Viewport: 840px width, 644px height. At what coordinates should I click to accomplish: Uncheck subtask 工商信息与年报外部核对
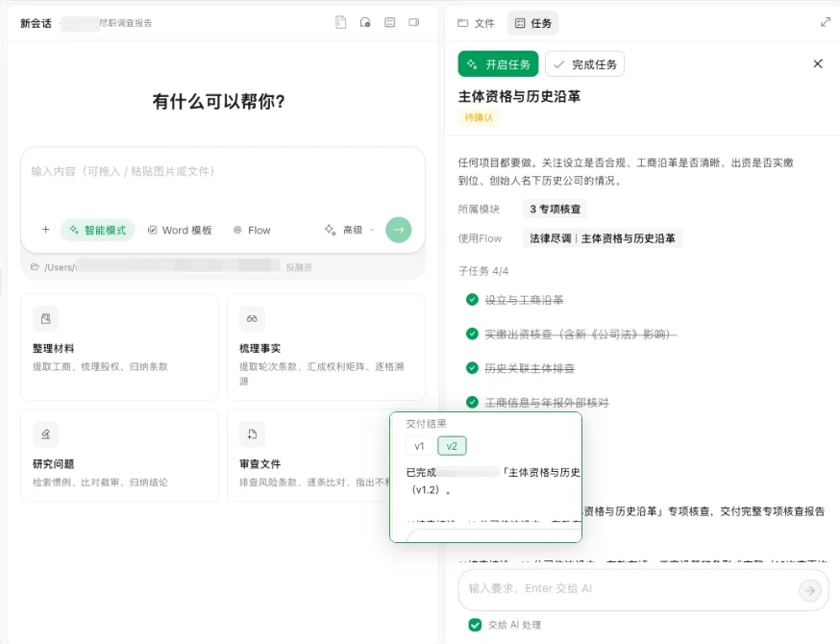click(x=472, y=403)
